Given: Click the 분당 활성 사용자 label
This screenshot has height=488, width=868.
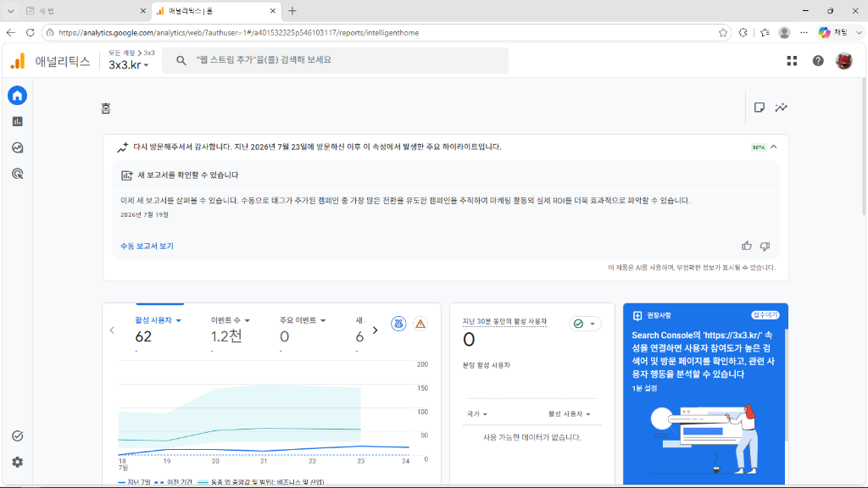Looking at the screenshot, I should 486,365.
